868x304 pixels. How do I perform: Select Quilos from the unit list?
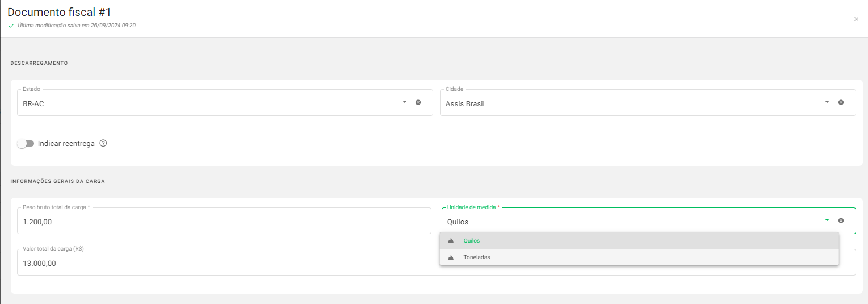tap(472, 241)
